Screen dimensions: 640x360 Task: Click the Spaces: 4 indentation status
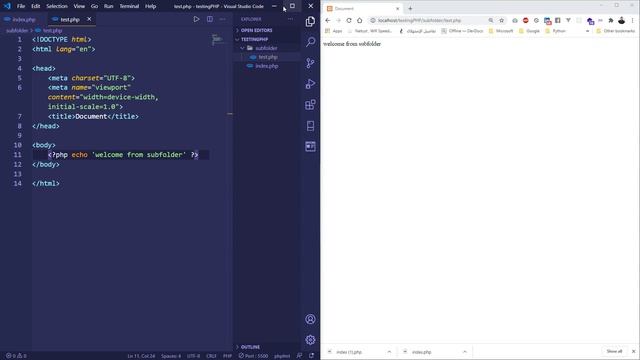pyautogui.click(x=171, y=356)
